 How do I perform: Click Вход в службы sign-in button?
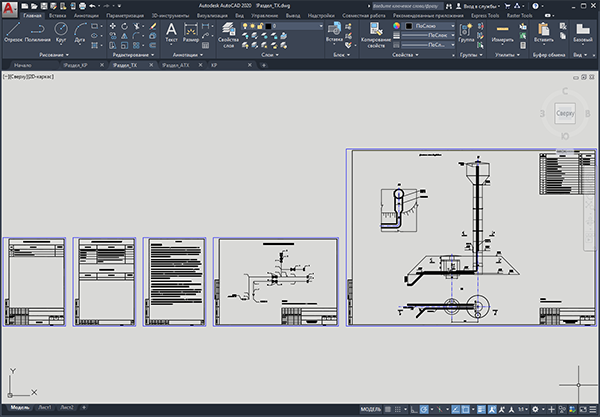(x=478, y=6)
